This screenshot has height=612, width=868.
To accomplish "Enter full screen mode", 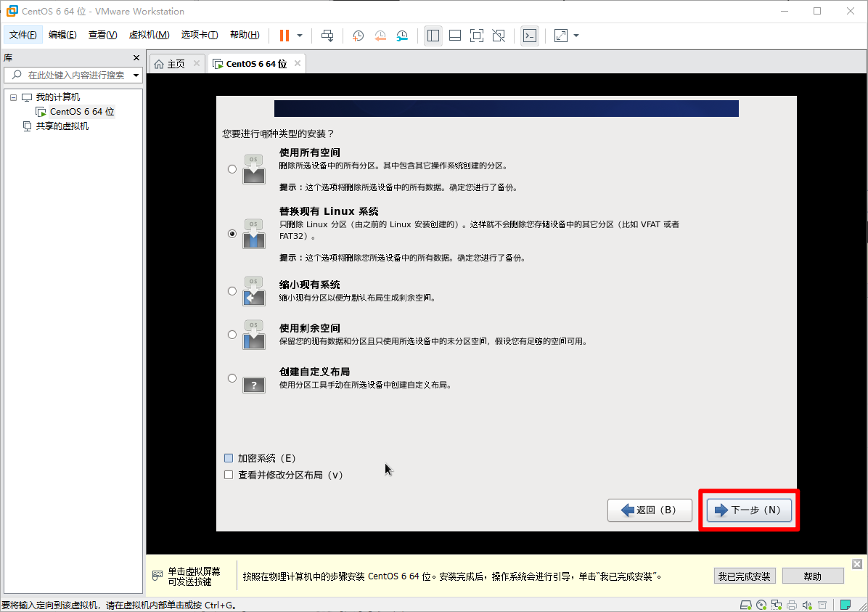I will (x=477, y=36).
